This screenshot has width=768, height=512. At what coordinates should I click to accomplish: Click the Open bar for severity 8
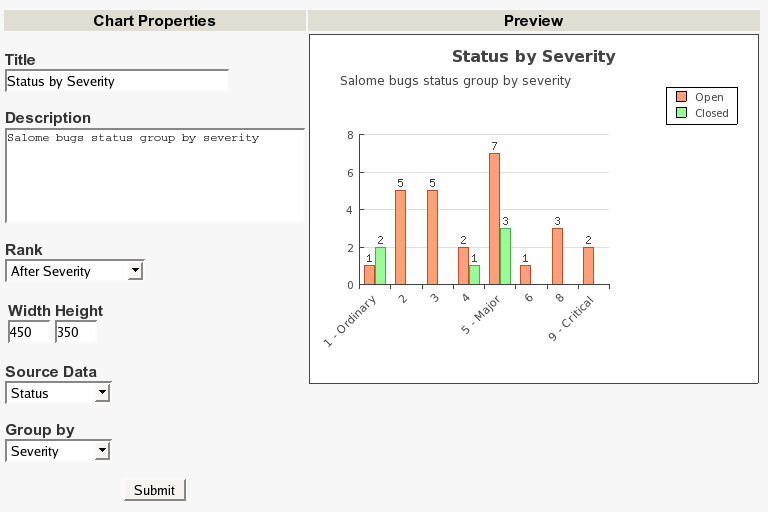pyautogui.click(x=557, y=256)
